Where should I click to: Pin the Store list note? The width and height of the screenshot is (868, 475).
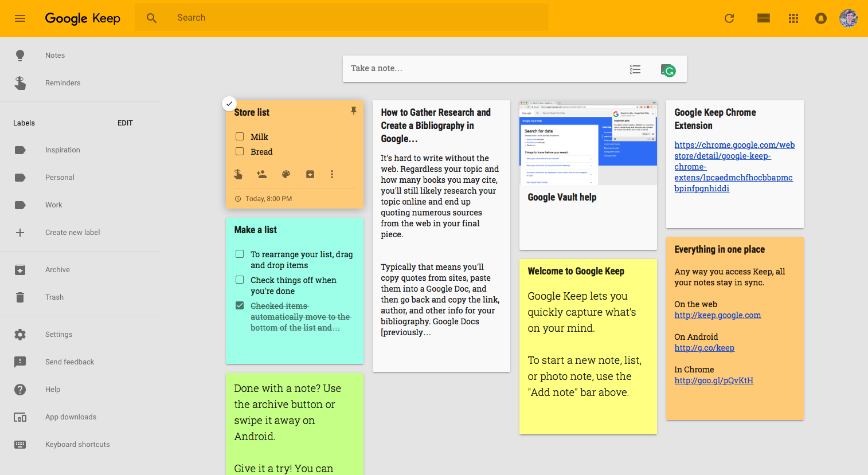(354, 110)
